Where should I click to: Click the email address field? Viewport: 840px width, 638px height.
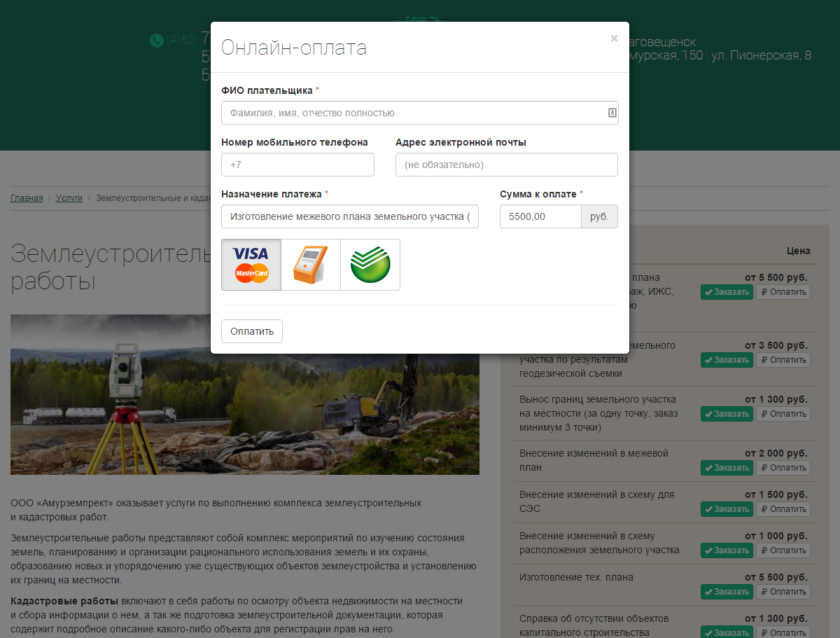pos(506,165)
